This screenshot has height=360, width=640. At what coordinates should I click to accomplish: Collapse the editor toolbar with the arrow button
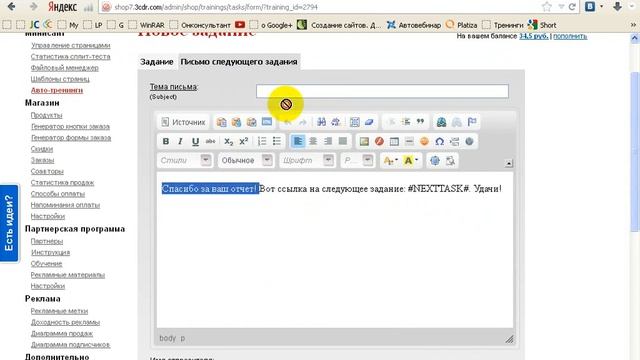point(509,163)
